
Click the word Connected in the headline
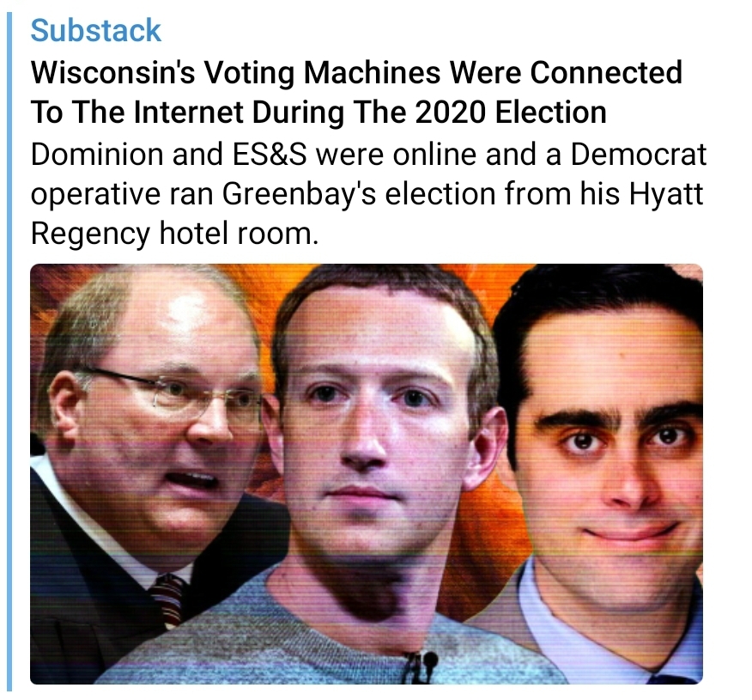tap(606, 72)
